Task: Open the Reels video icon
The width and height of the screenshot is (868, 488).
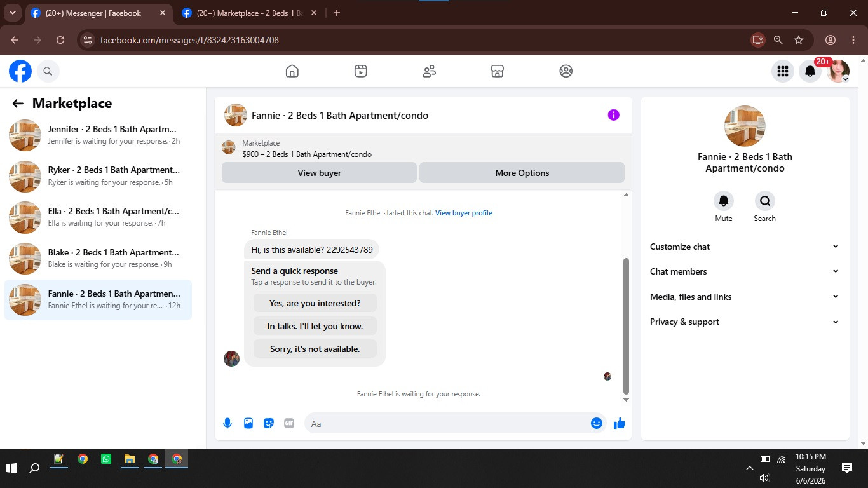Action: [361, 71]
